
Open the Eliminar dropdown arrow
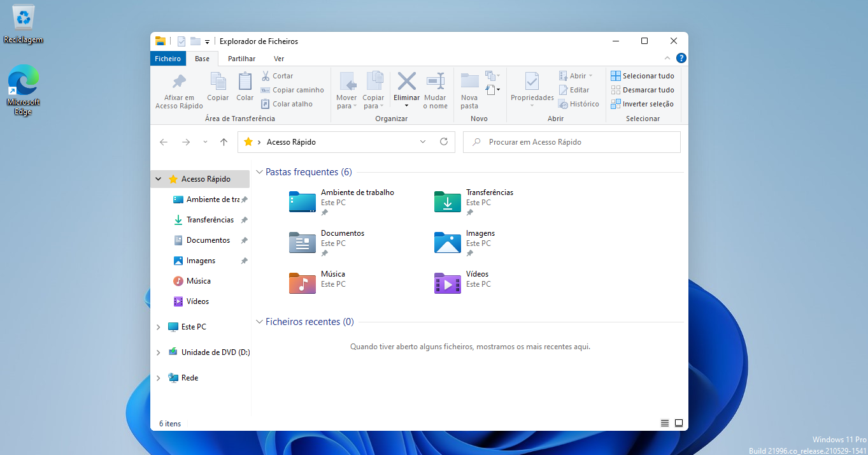coord(406,106)
